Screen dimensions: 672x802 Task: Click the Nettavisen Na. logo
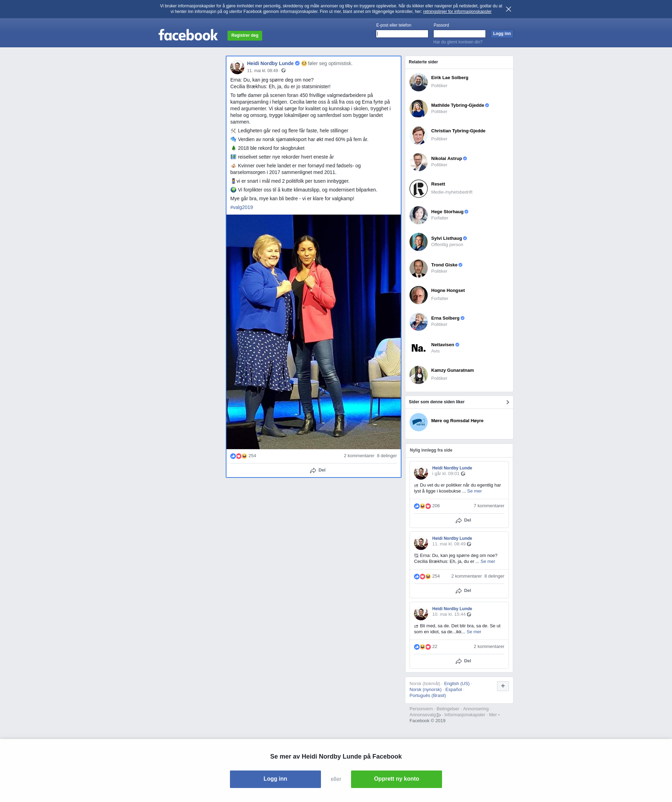tap(419, 348)
